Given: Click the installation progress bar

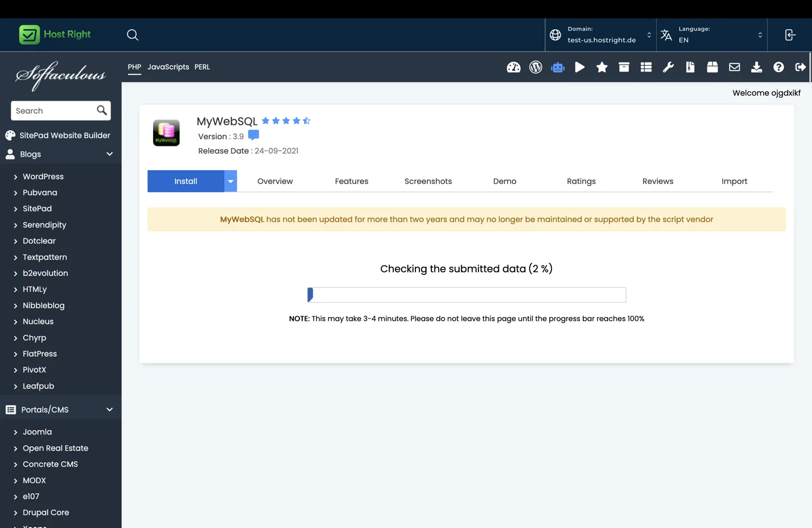Looking at the screenshot, I should tap(467, 295).
